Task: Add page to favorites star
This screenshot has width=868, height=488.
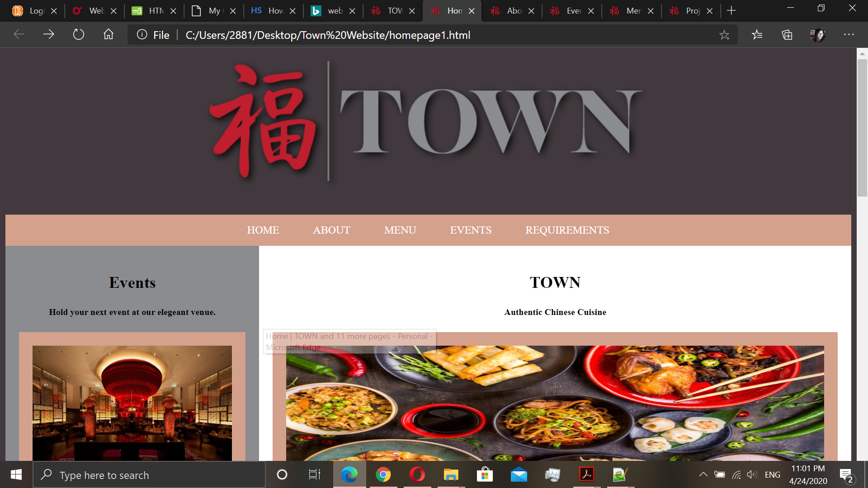Action: [724, 35]
